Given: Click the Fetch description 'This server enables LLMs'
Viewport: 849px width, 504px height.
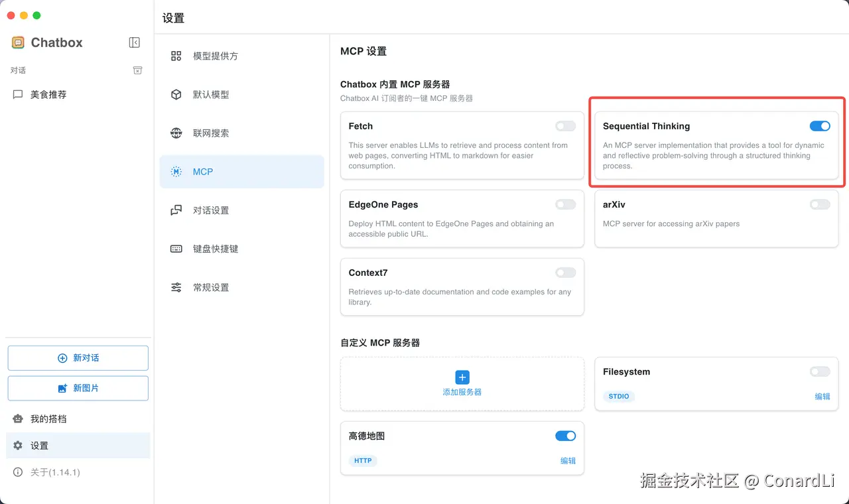Looking at the screenshot, I should pyautogui.click(x=459, y=155).
